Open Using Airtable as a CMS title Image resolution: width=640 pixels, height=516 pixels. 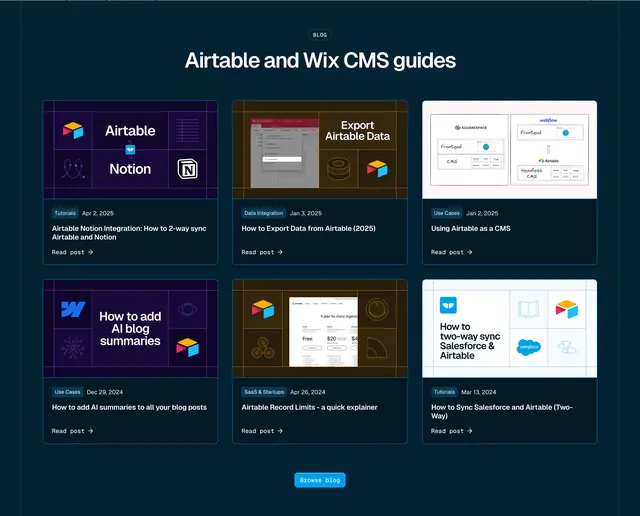pos(471,229)
